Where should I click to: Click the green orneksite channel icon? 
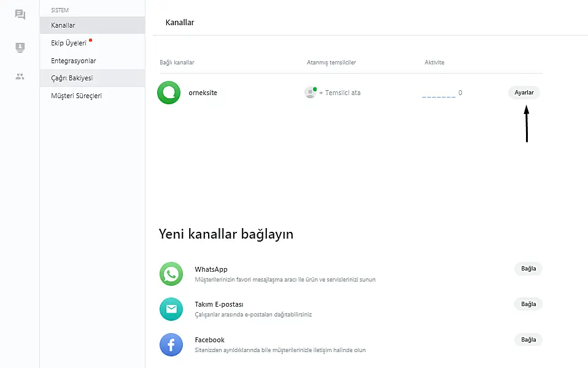coord(168,93)
